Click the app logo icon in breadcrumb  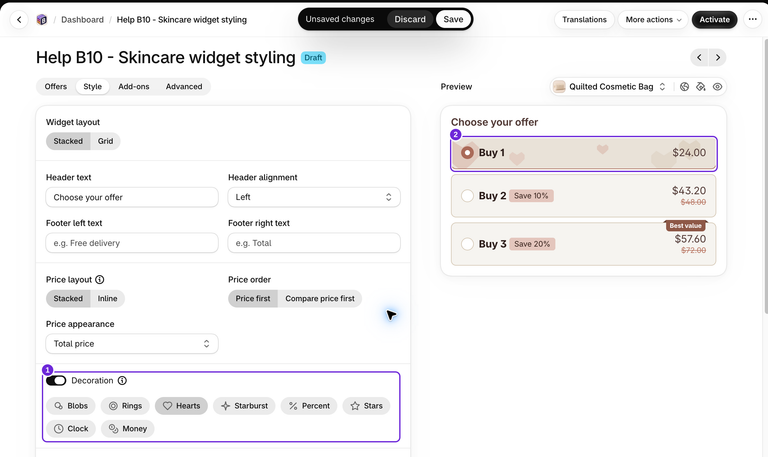(42, 20)
